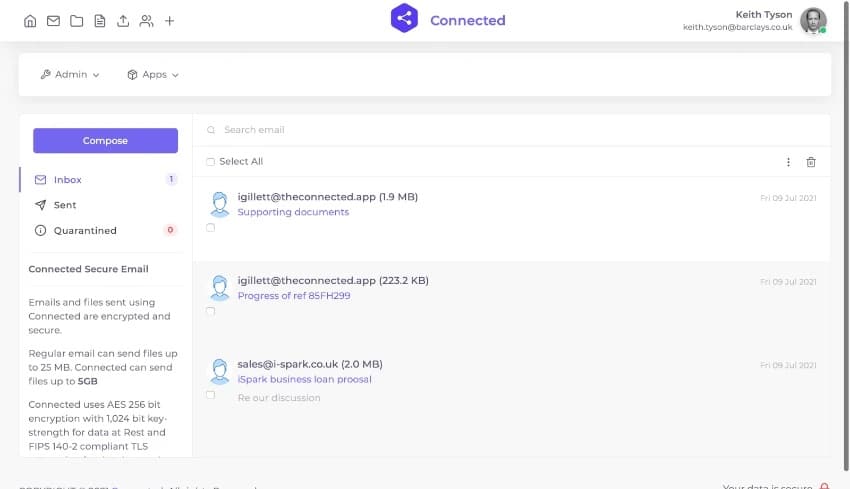Click the upload icon in top toolbar
The width and height of the screenshot is (850, 489).
tap(123, 21)
